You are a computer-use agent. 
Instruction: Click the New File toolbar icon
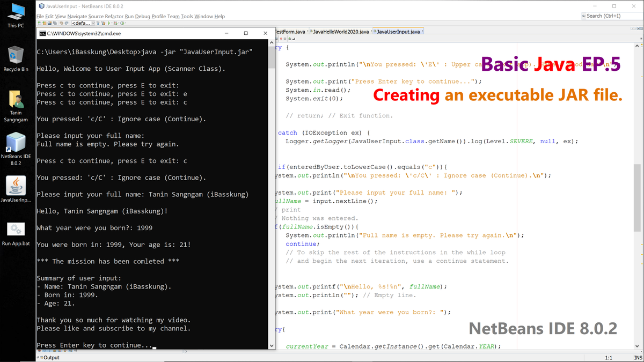pos(39,23)
